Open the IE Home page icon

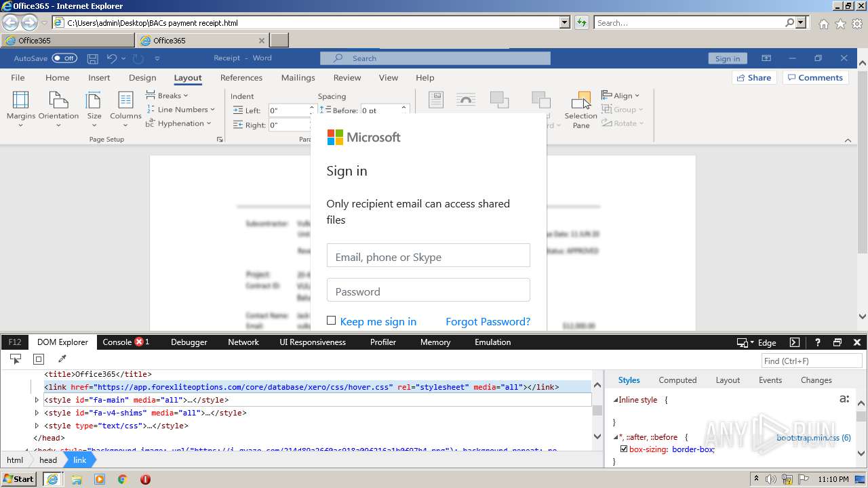tap(823, 24)
